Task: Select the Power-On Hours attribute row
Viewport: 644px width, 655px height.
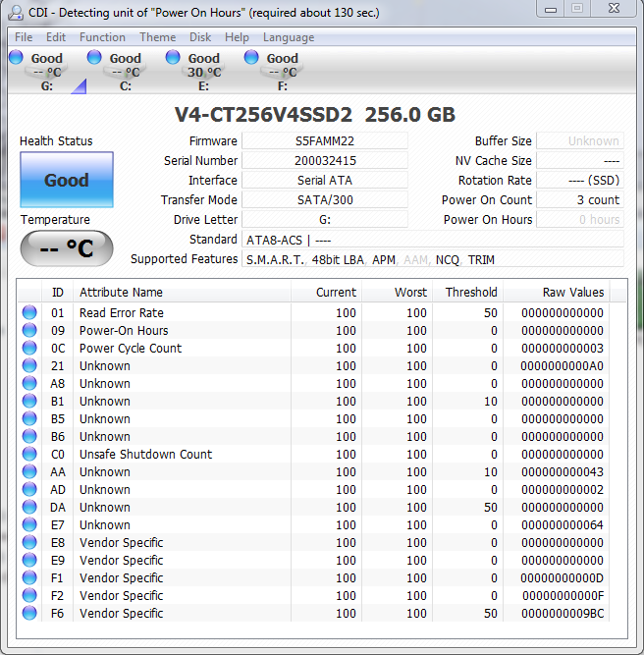Action: [x=124, y=331]
